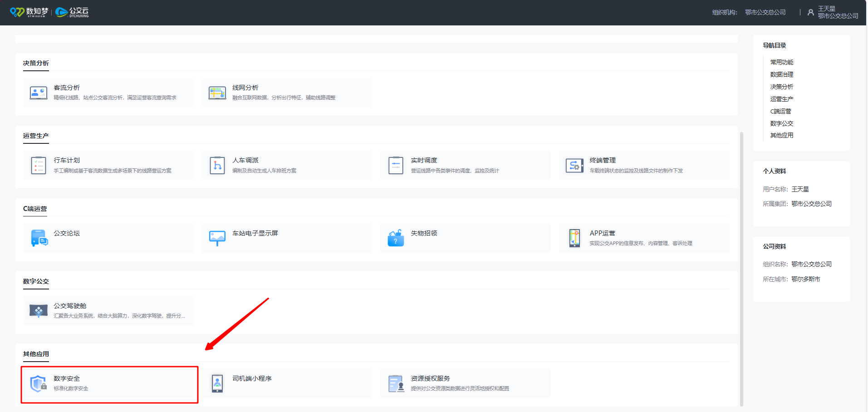
Task: Click the 终端管理 terminal management icon
Action: pyautogui.click(x=574, y=166)
